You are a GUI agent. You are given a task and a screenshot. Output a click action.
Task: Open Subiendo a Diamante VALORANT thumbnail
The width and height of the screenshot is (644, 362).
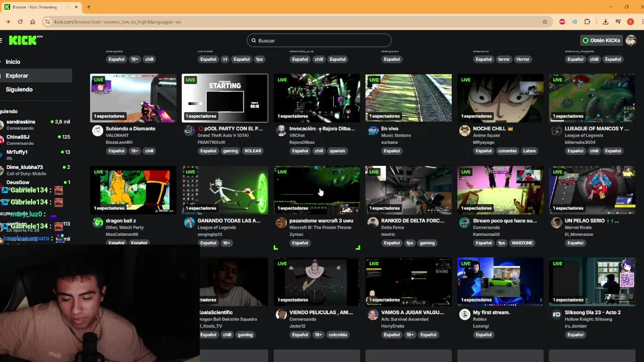tap(133, 98)
